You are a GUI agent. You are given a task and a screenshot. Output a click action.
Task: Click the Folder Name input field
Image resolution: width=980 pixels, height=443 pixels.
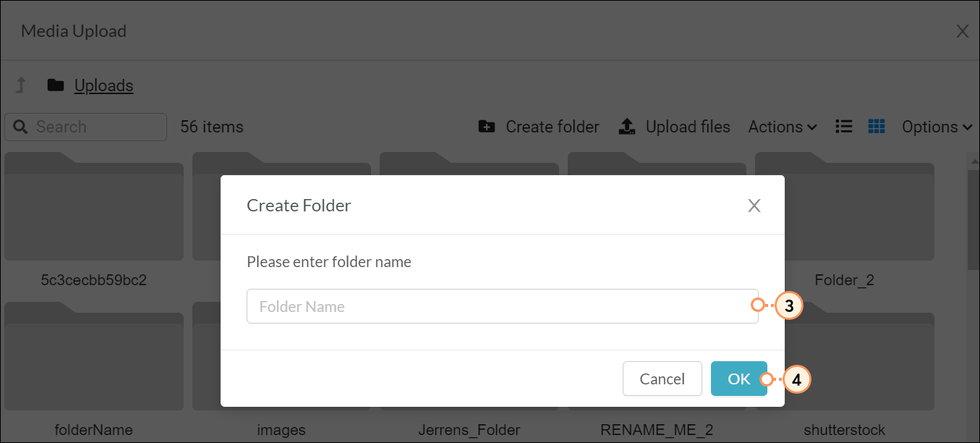502,306
